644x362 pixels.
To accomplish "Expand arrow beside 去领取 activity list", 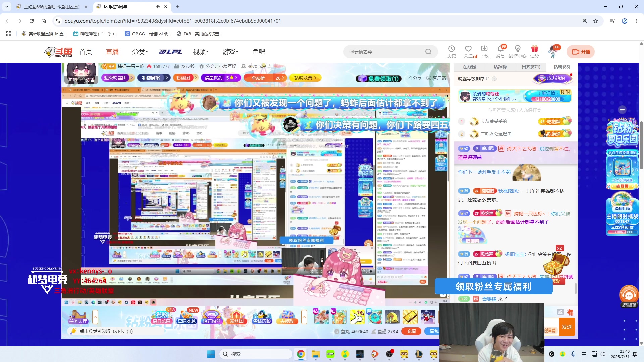I will tap(304, 317).
